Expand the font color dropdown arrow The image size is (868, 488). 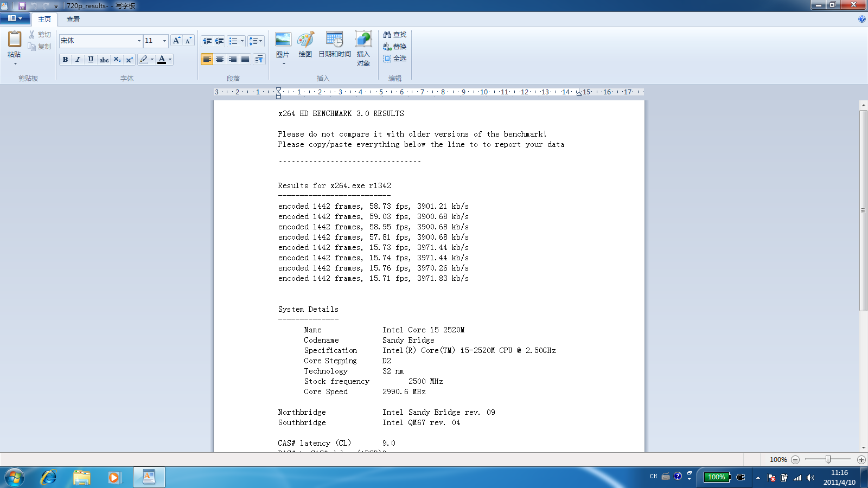coord(170,60)
